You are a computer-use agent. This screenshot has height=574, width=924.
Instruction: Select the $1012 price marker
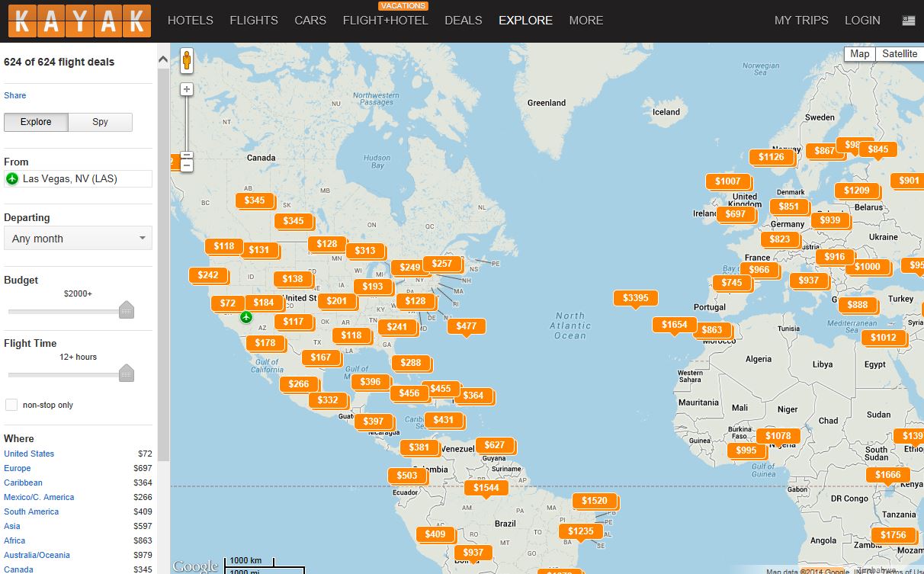(883, 338)
